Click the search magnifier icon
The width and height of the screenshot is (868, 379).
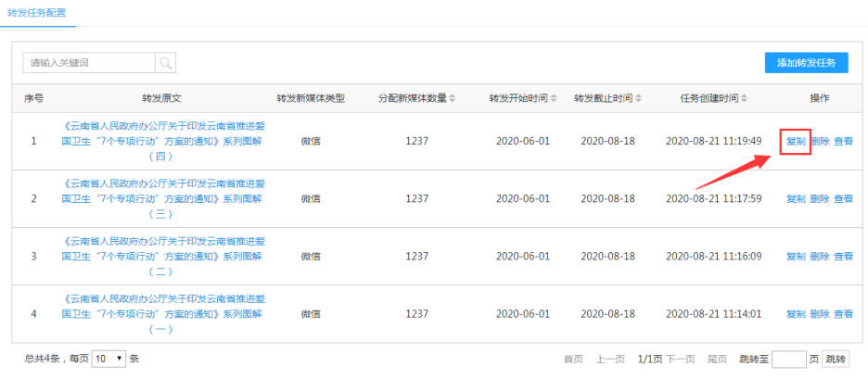click(165, 63)
